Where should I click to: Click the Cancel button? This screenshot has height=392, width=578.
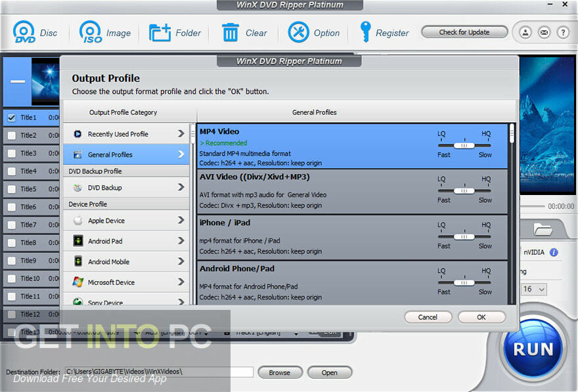coord(428,317)
